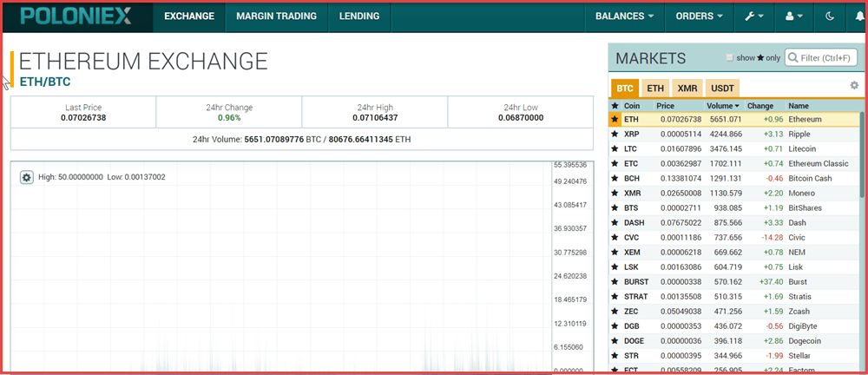Expand the Balances dropdown
The height and width of the screenshot is (375, 868).
coord(624,16)
